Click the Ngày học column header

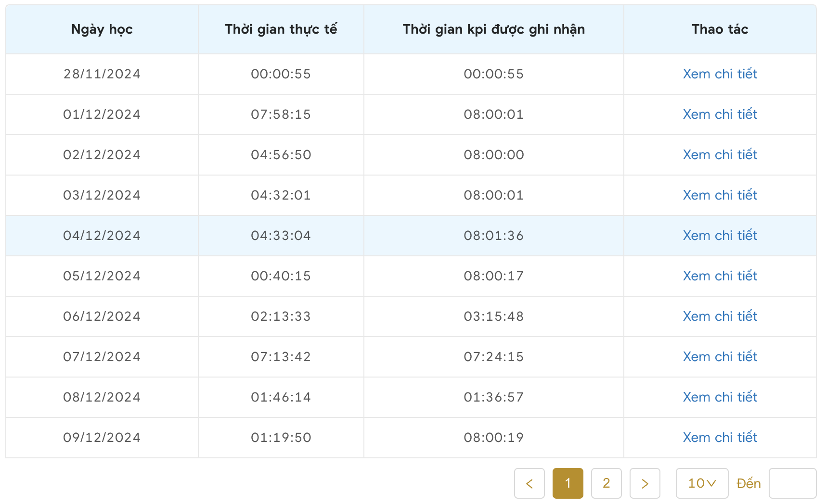tap(102, 29)
